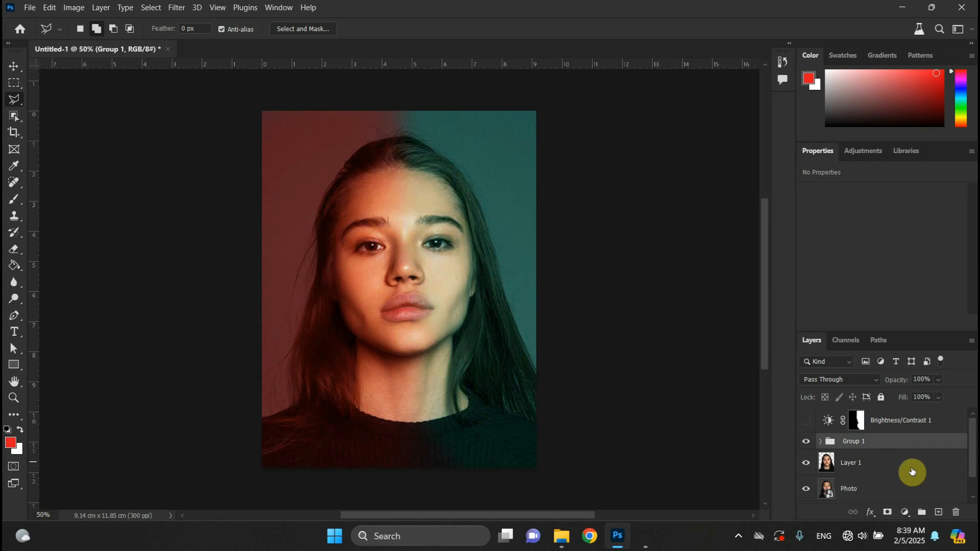Select the Horizontal Type tool

pos(14,332)
